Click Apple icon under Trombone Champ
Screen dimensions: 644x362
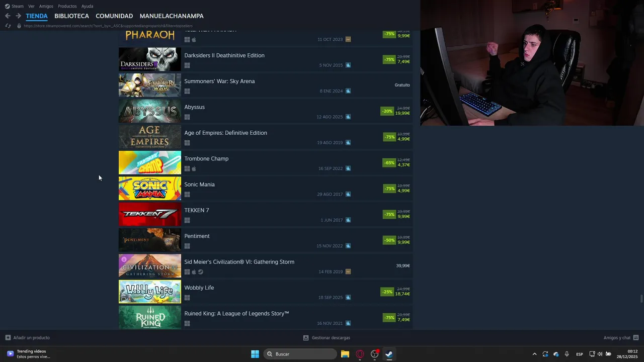pos(194,168)
